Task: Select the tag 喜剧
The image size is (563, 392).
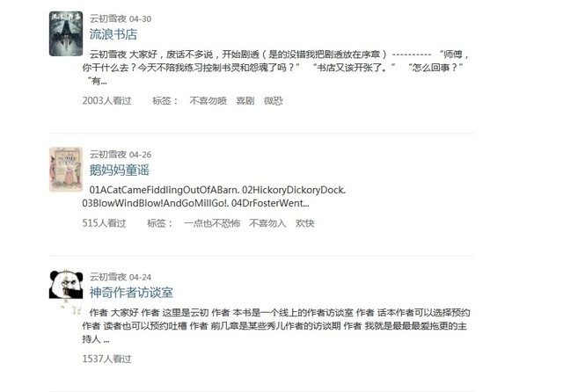Action: [245, 101]
